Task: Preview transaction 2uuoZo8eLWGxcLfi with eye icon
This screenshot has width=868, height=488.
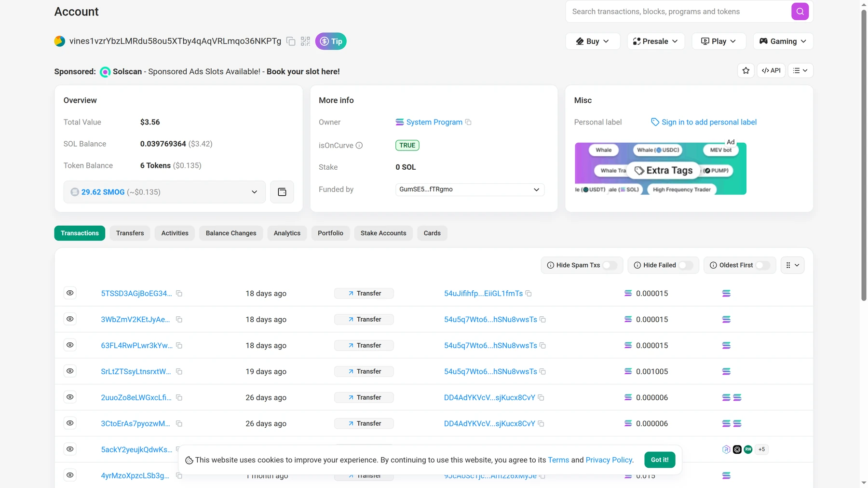Action: pyautogui.click(x=70, y=397)
